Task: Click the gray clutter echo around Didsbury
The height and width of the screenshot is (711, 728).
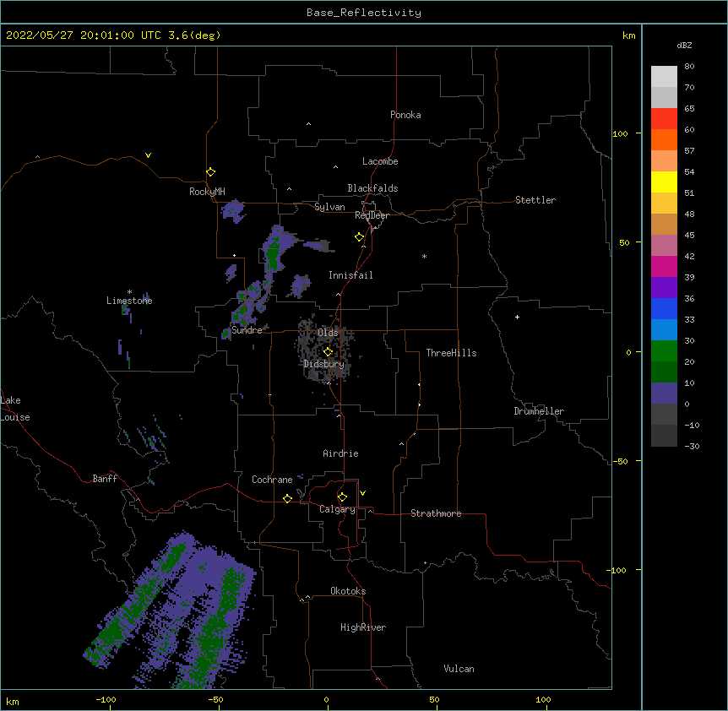Action: pyautogui.click(x=325, y=348)
